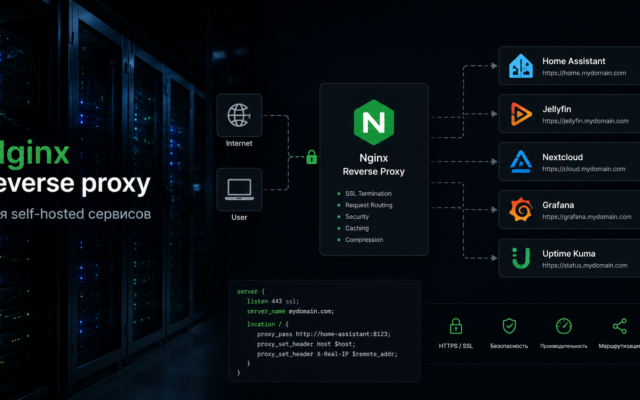This screenshot has width=640, height=400.
Task: Click the Security bullet item
Action: (x=353, y=216)
